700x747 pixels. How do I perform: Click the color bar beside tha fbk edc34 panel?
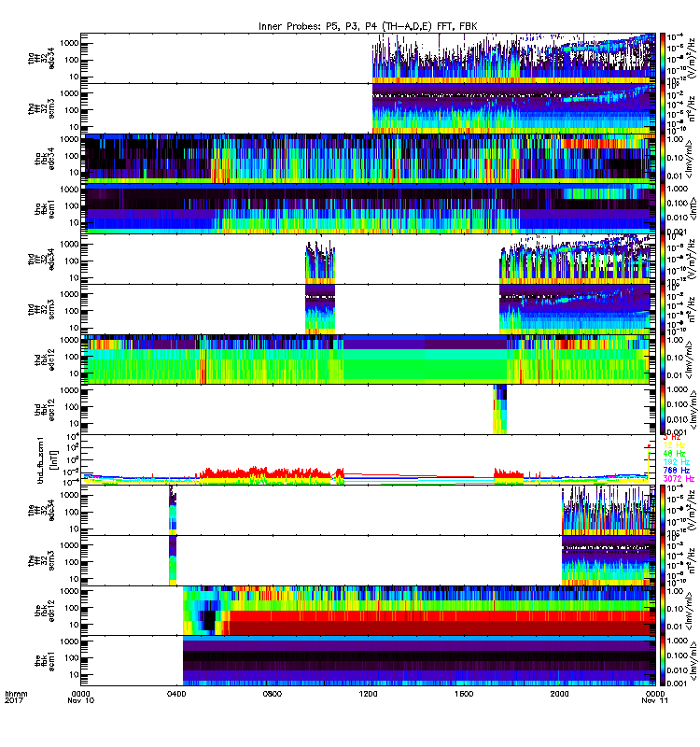coord(662,159)
